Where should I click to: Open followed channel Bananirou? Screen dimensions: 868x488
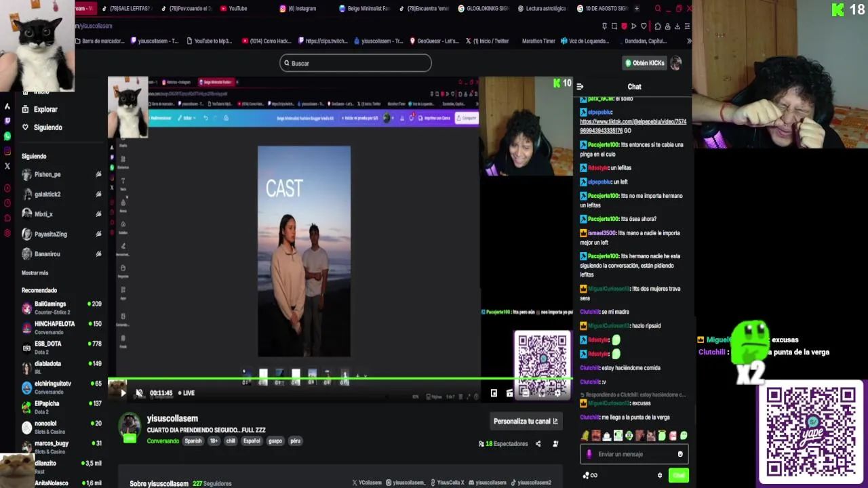47,254
